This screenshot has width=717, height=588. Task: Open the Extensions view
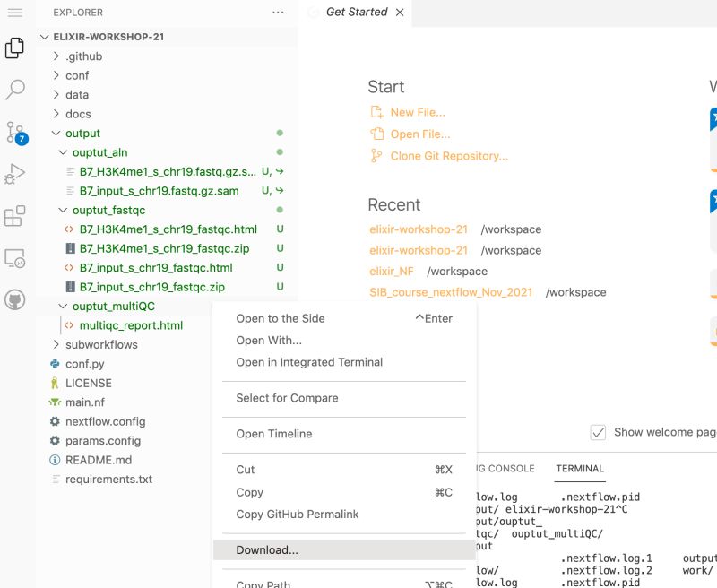[x=14, y=216]
